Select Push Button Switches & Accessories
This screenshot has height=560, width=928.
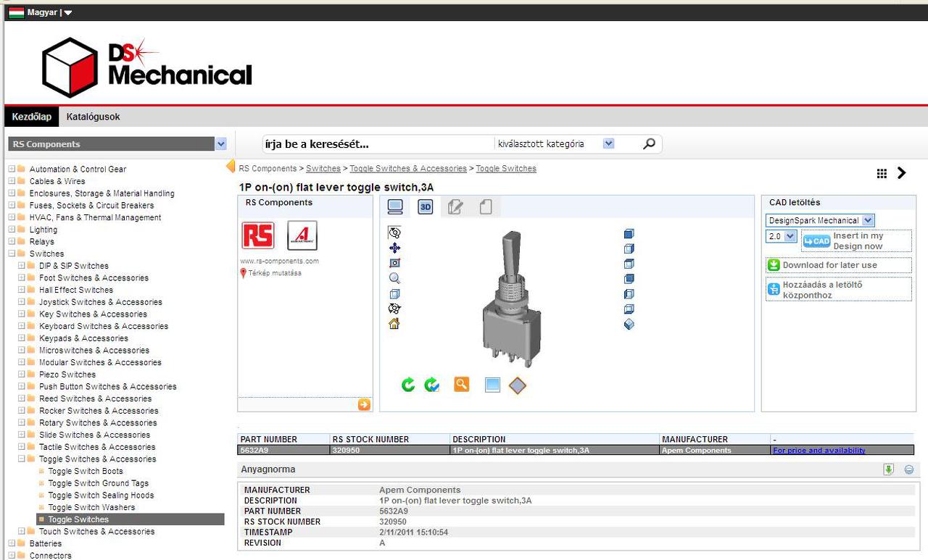point(108,387)
